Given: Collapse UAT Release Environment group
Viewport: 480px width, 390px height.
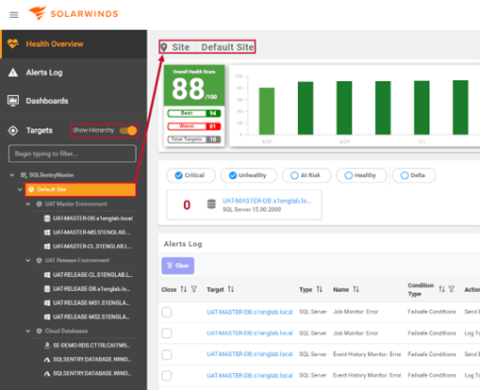Looking at the screenshot, I should [28, 260].
